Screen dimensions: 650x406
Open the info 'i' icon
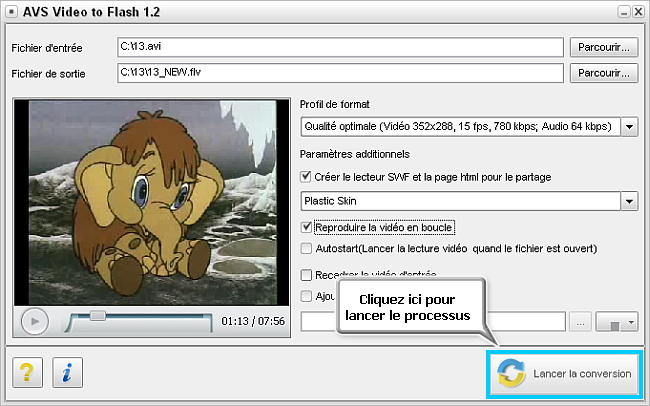click(68, 372)
